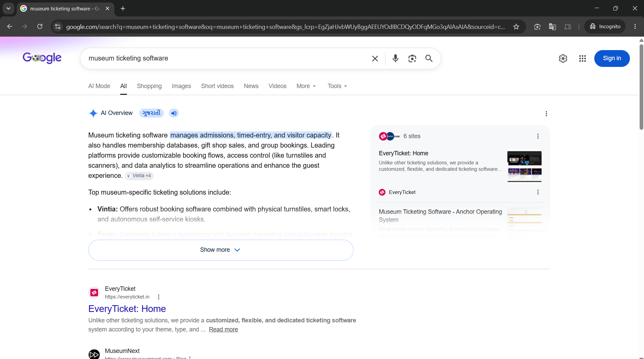Submit search with the magnifying glass icon
The image size is (644, 359).
(x=429, y=58)
